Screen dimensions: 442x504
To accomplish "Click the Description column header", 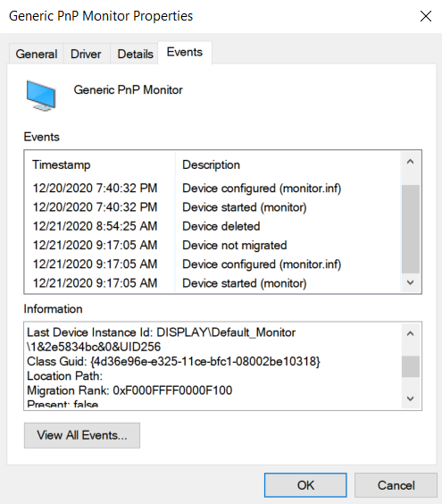I will (x=288, y=165).
